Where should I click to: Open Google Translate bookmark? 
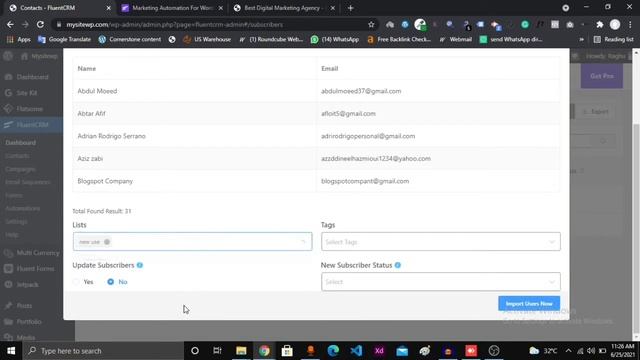64,39
